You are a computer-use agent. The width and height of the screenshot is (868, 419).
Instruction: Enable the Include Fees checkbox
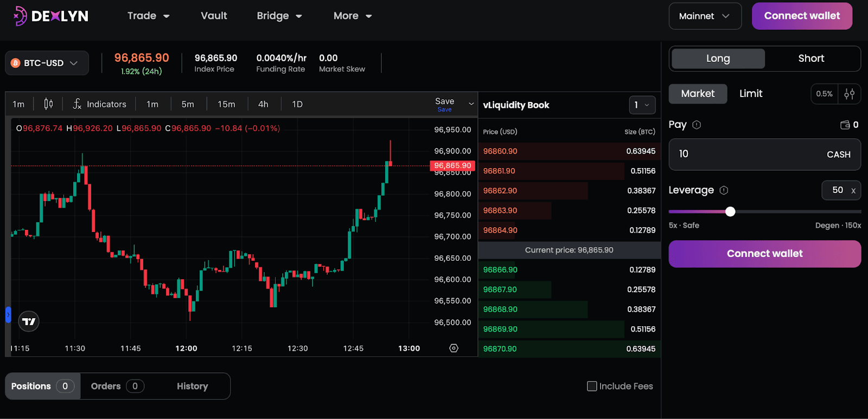(592, 386)
